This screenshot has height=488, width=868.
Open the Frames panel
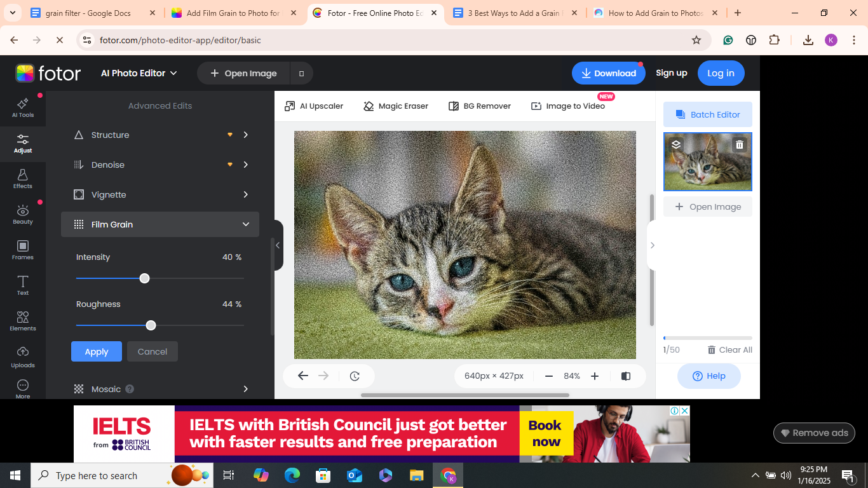(x=23, y=250)
